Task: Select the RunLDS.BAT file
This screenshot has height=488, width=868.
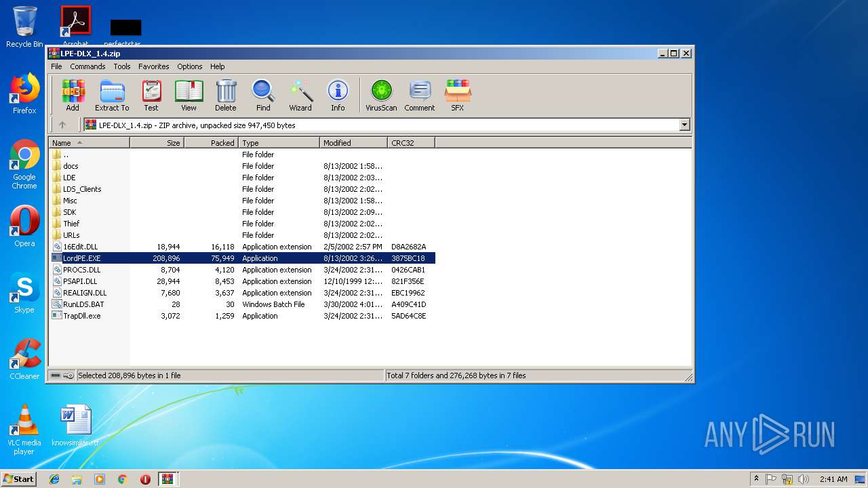Action: [243, 304]
